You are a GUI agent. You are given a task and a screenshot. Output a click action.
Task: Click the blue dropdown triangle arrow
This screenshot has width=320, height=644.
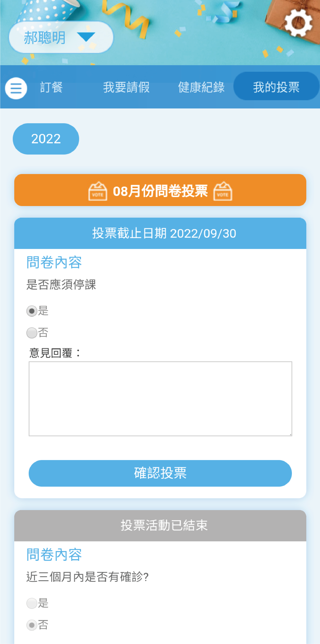pyautogui.click(x=86, y=37)
